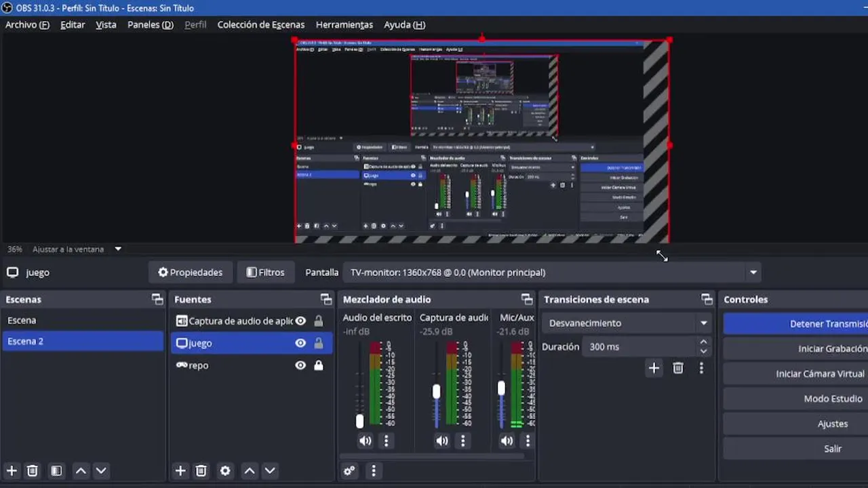Toggle visibility of Captura de audio source
868x488 pixels.
point(300,321)
